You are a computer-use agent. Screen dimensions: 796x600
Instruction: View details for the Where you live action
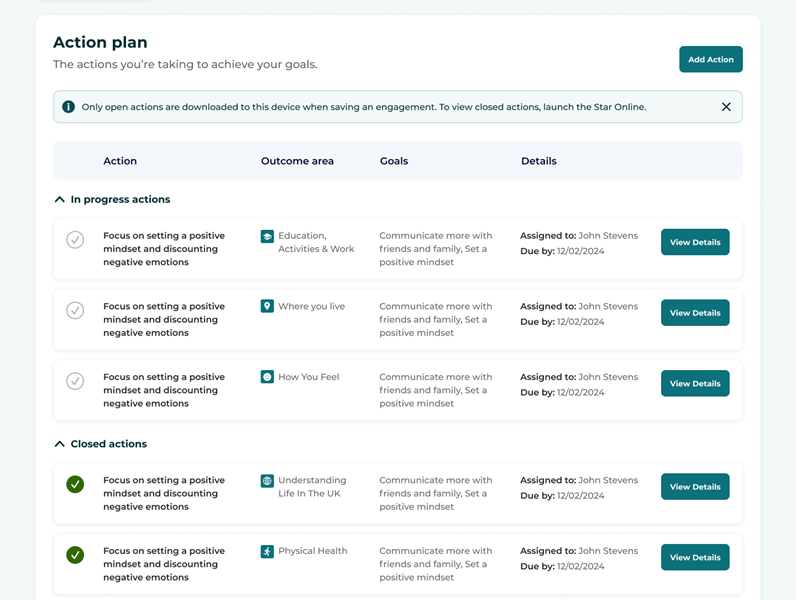click(694, 313)
